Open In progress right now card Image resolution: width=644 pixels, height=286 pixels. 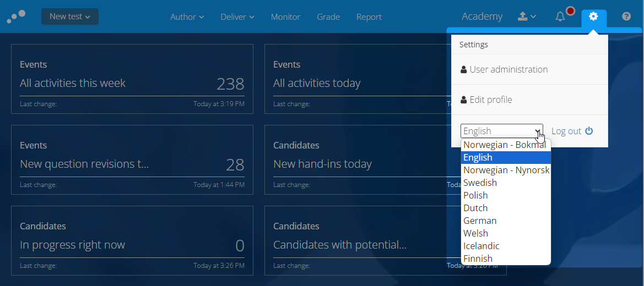click(x=132, y=240)
